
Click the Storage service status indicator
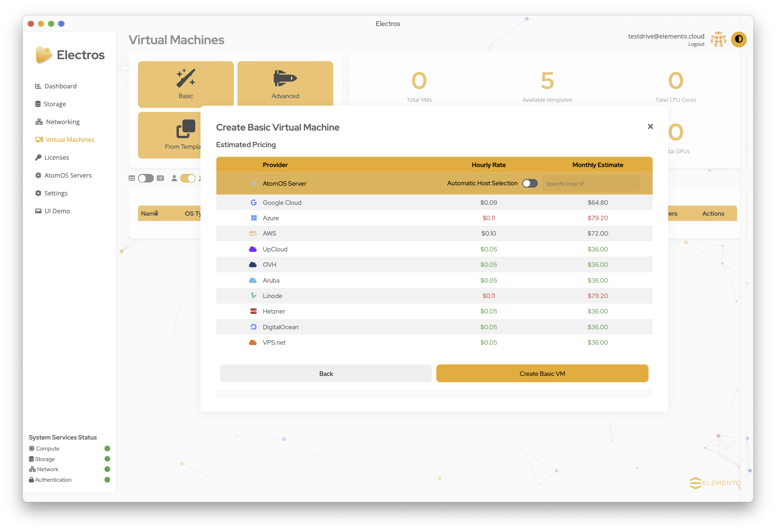(107, 459)
